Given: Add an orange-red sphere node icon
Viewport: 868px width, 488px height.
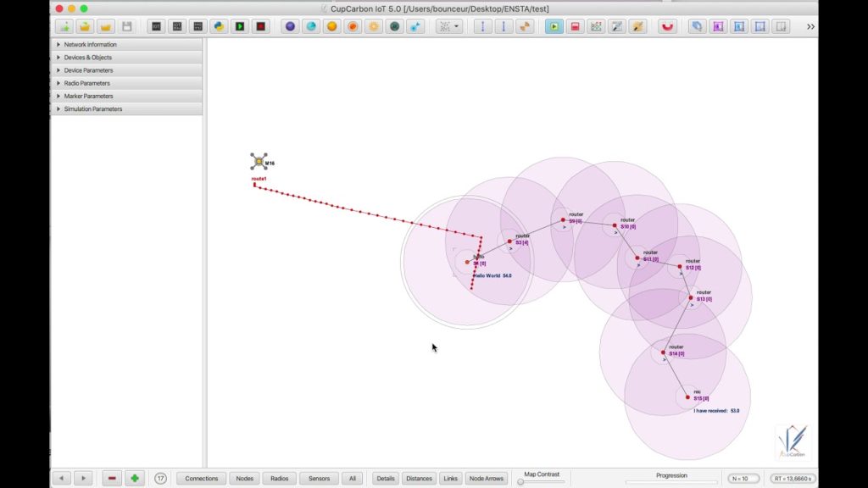Looking at the screenshot, I should pos(353,26).
